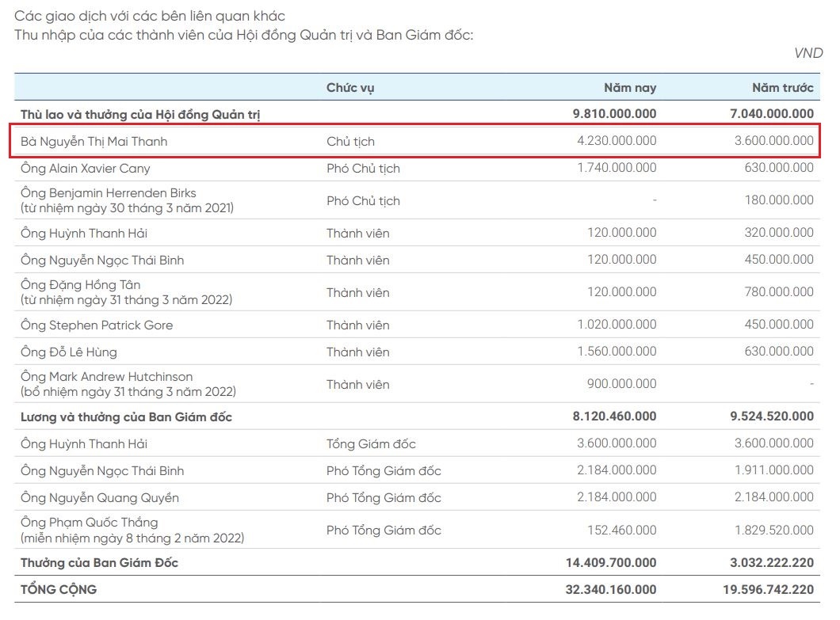Screen dimensions: 840x620
Task: Select the name Bà Nguyễn Thị Mai Thanh
Action: [x=94, y=142]
